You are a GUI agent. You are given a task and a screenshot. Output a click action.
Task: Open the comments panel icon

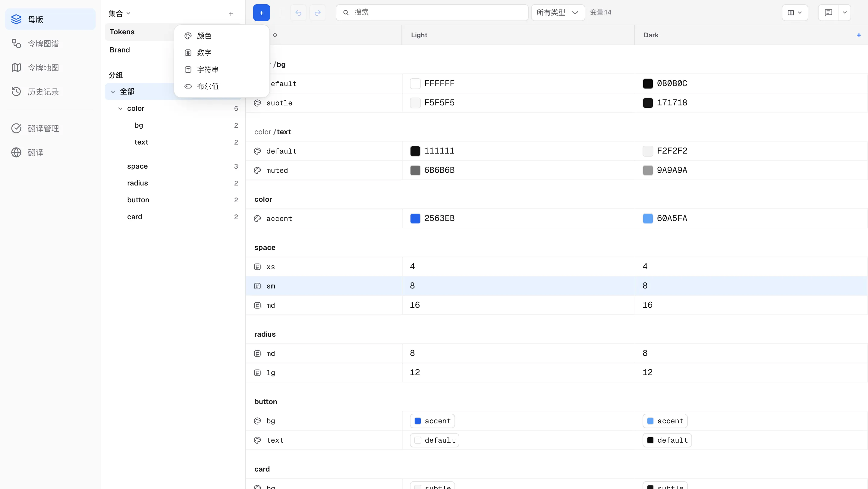[828, 13]
